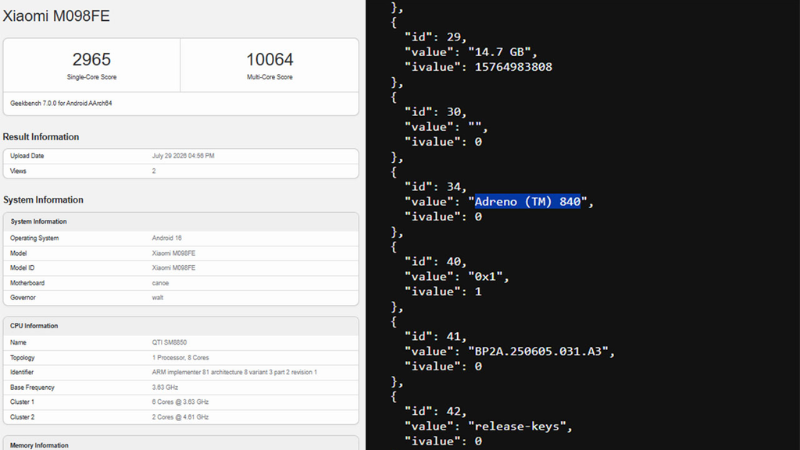Click the Governor label
This screenshot has height=450, width=800.
coord(23,297)
